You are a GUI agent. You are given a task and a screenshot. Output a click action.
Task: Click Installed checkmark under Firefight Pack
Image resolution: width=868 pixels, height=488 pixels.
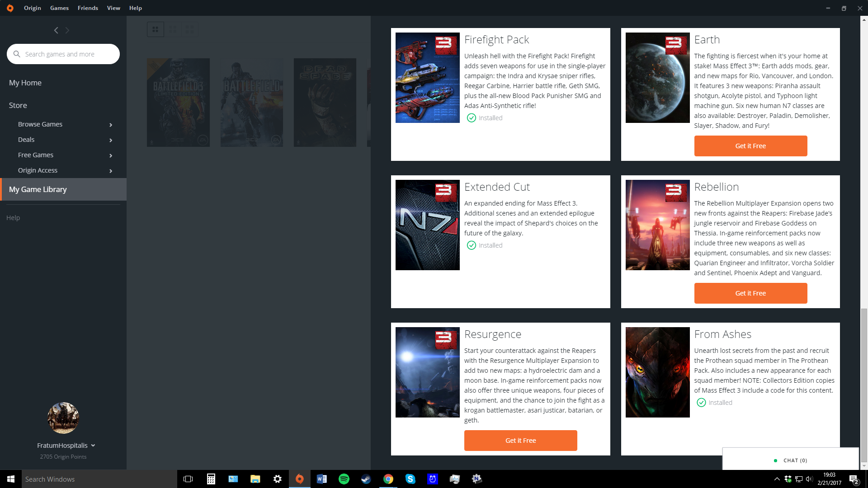pyautogui.click(x=472, y=118)
